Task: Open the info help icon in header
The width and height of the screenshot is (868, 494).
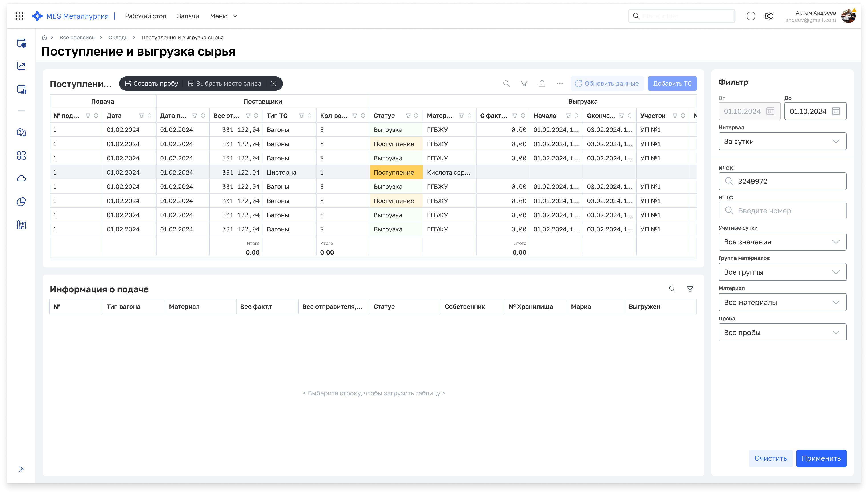Action: [x=751, y=16]
